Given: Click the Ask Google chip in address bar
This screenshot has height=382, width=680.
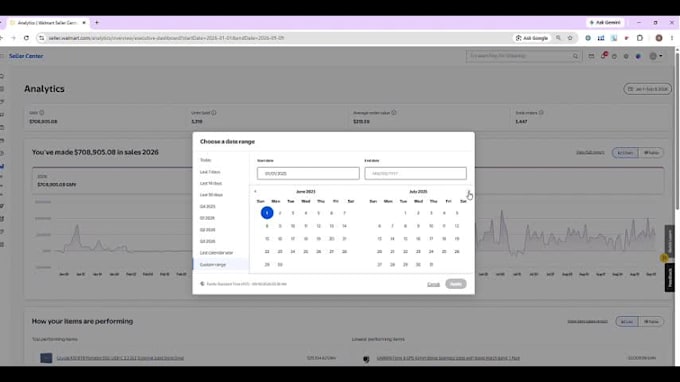Looking at the screenshot, I should coord(532,38).
